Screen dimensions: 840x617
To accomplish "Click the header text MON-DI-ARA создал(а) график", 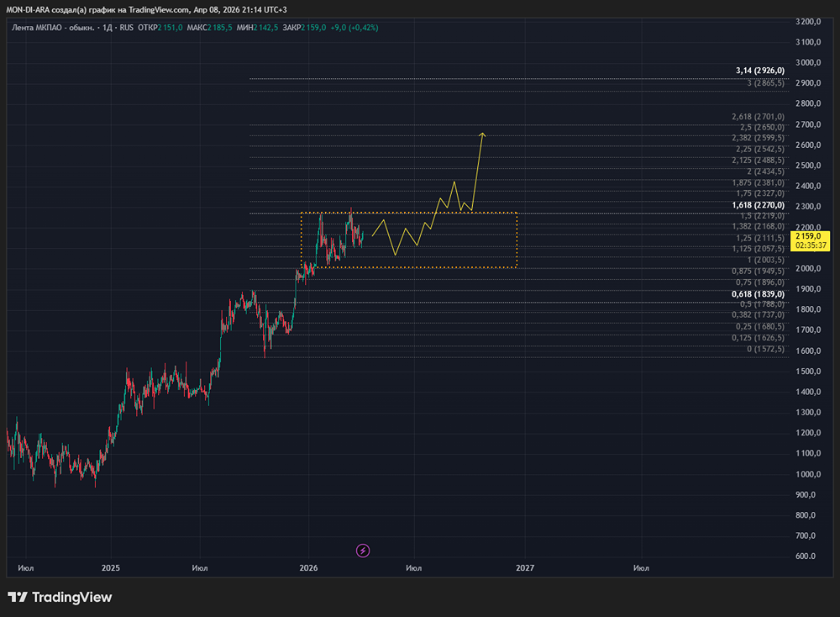I will point(62,9).
